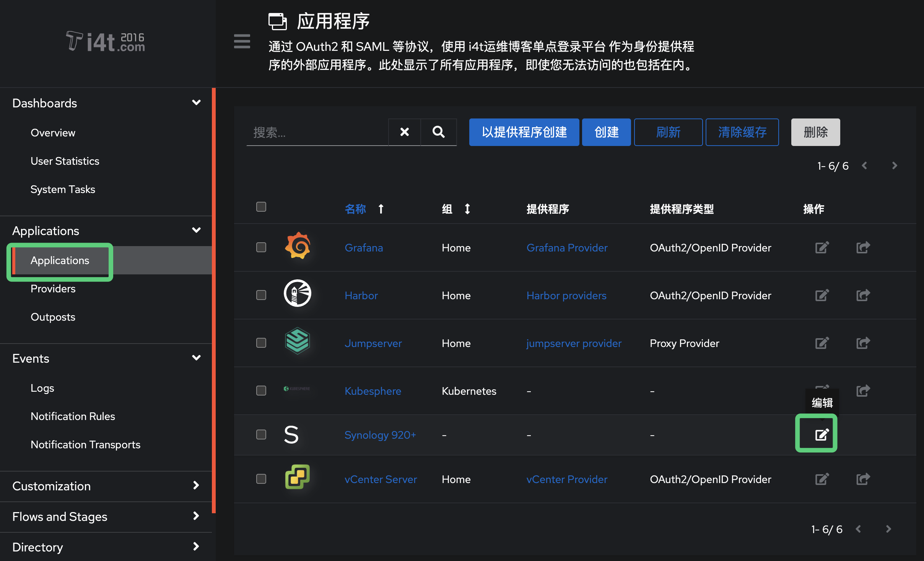The width and height of the screenshot is (924, 561).
Task: Select the Grafana row checkbox
Action: [261, 247]
